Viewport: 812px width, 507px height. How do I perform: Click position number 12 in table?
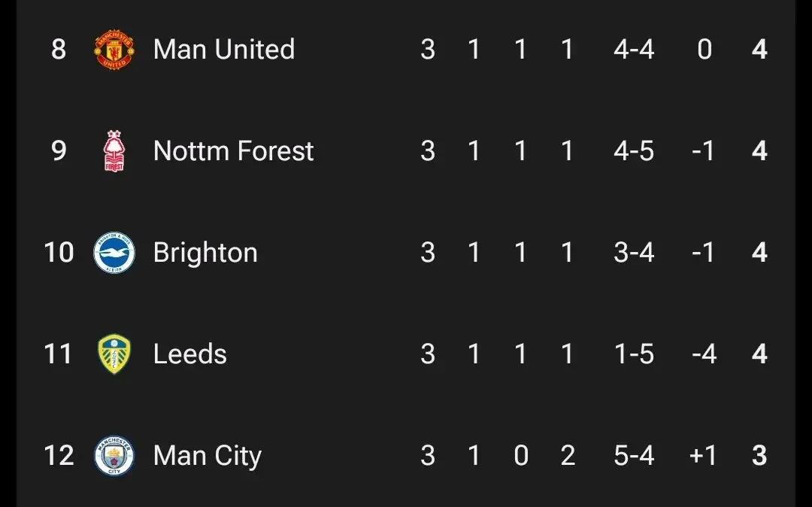(x=59, y=456)
